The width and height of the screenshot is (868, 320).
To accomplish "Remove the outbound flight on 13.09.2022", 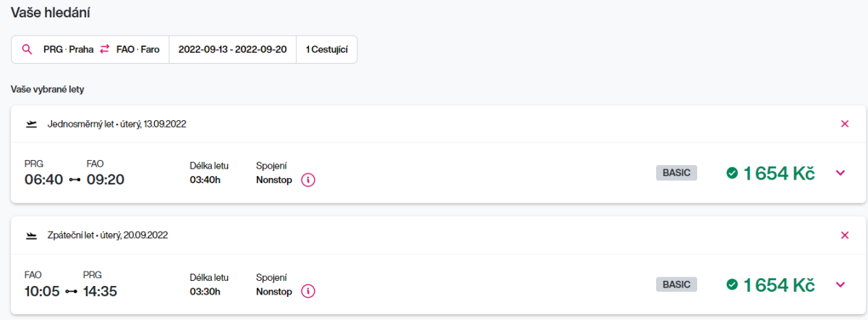I will point(845,124).
